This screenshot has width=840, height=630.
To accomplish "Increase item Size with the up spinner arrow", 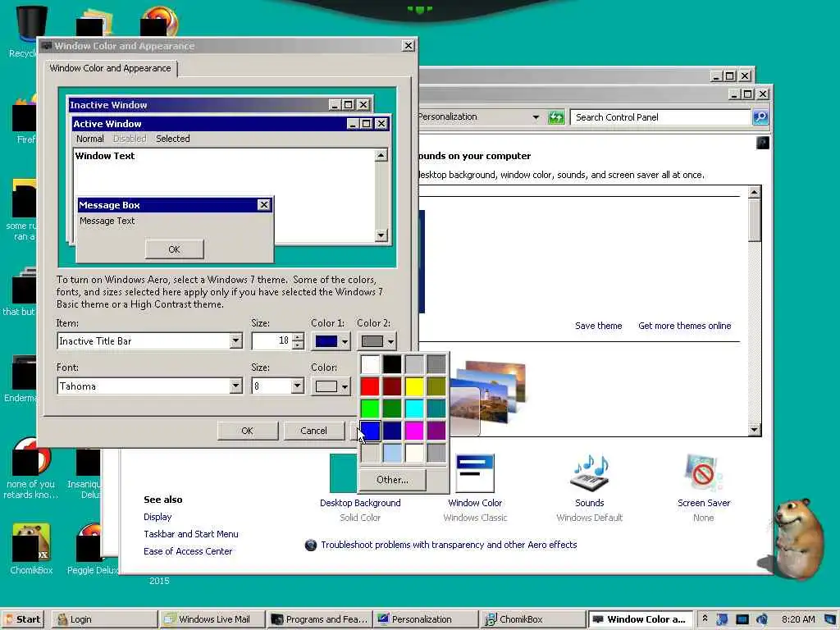I will pos(299,337).
